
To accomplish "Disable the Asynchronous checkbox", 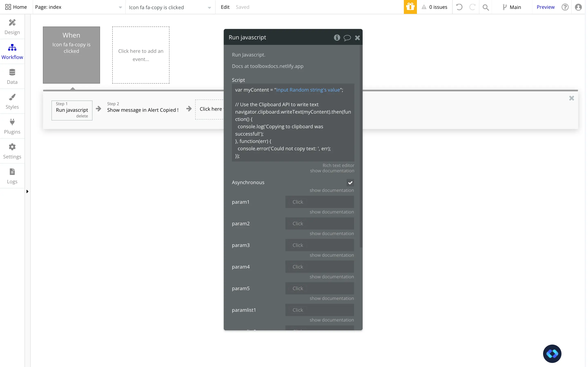I will pyautogui.click(x=350, y=182).
